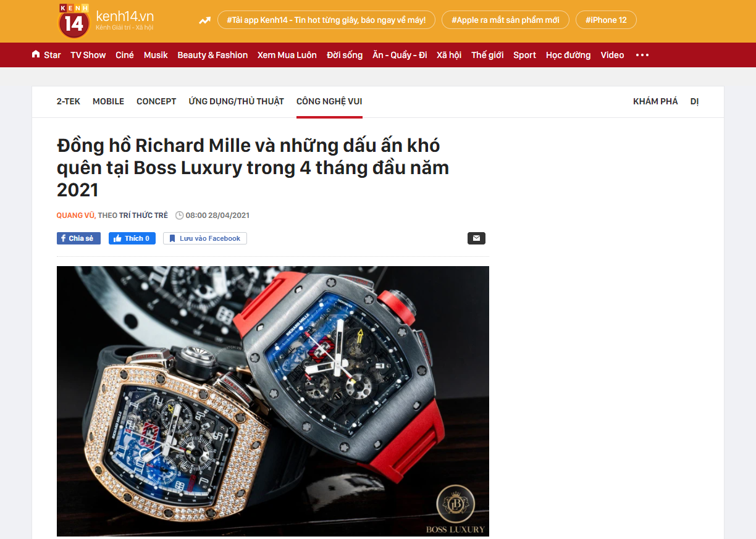
Task: Open TRÍ THỨC TRẺ source link
Action: [143, 215]
